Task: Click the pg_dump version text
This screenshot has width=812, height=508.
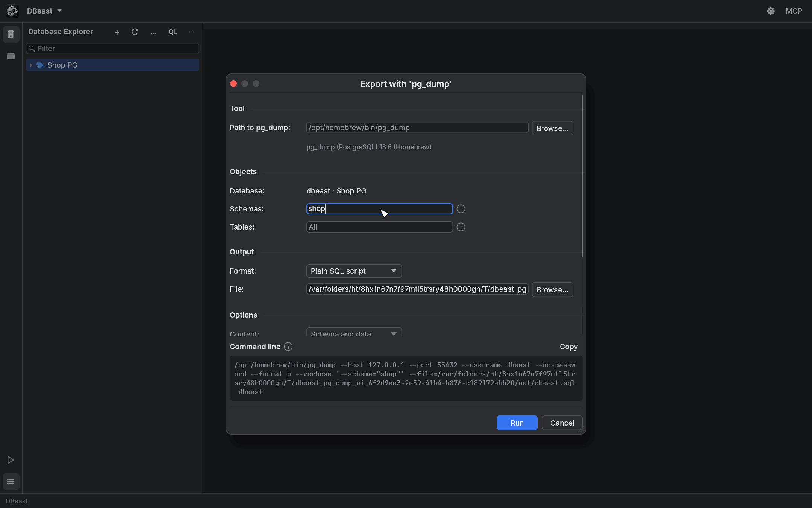Action: click(x=369, y=147)
